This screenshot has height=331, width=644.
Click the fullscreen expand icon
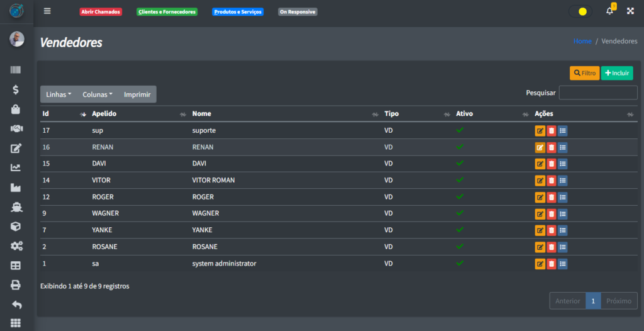tap(630, 11)
